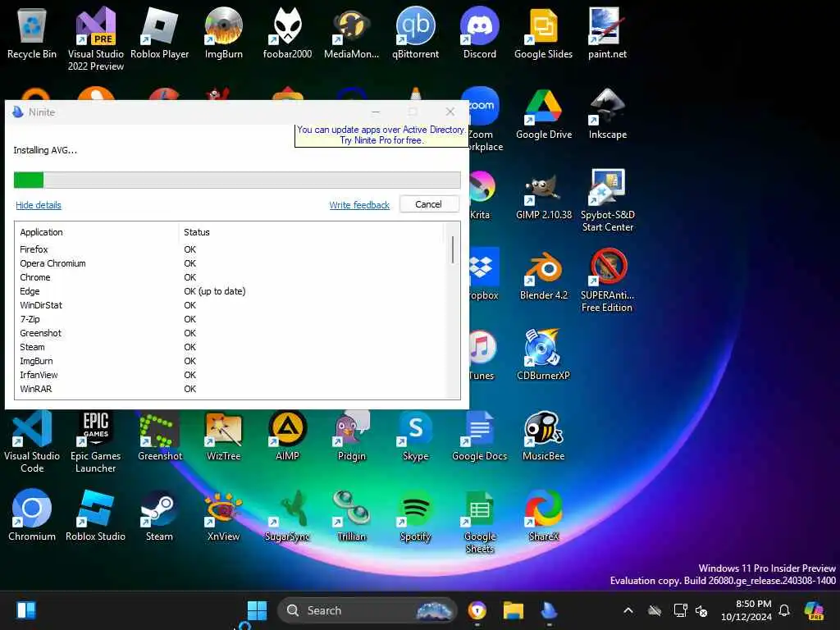The width and height of the screenshot is (840, 630).
Task: Select the Google Docs desktop icon
Action: point(479,435)
